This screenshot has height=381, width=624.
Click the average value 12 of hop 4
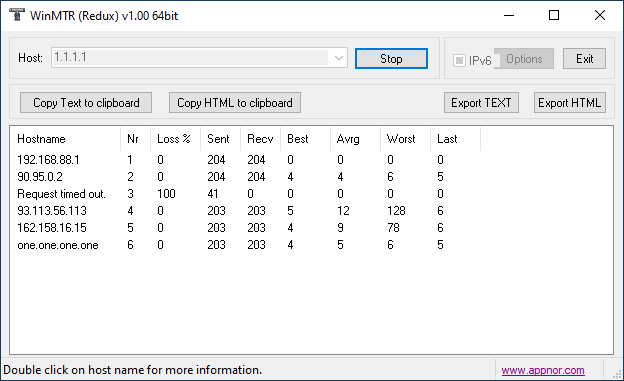click(343, 211)
